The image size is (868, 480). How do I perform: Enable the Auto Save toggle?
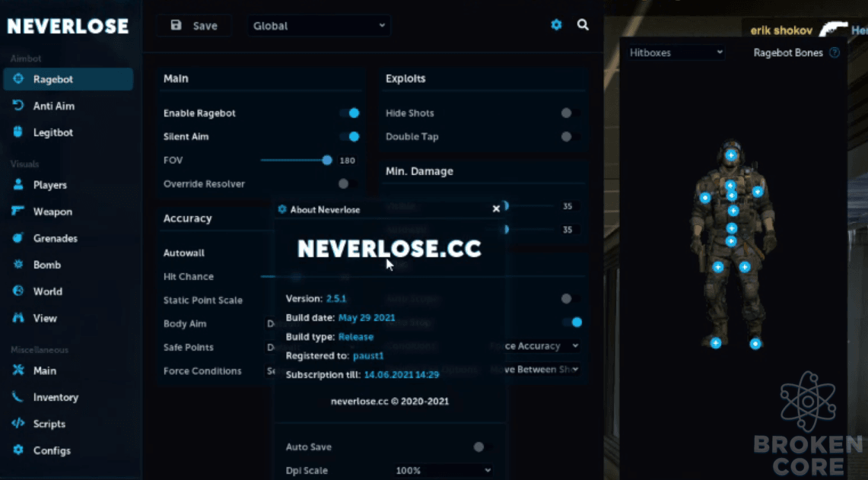click(483, 447)
